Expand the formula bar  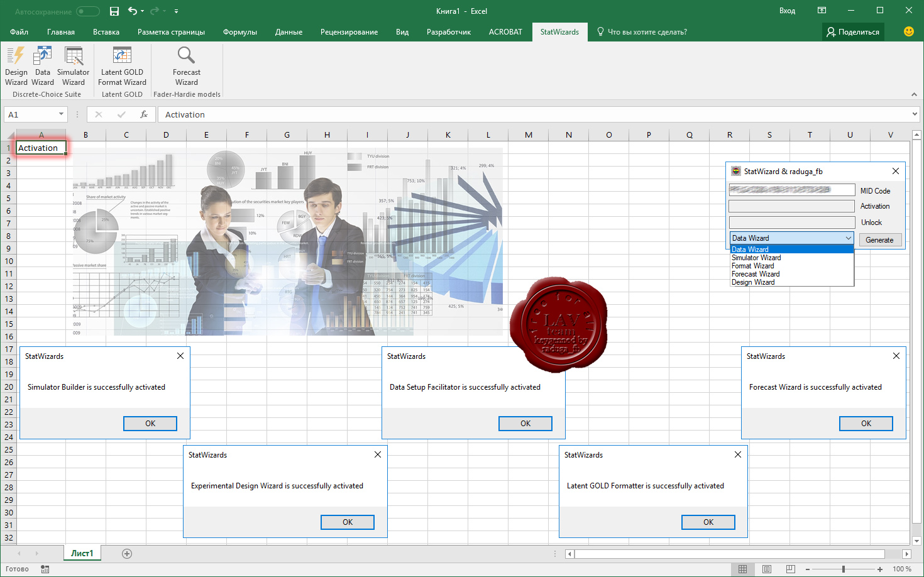click(915, 114)
